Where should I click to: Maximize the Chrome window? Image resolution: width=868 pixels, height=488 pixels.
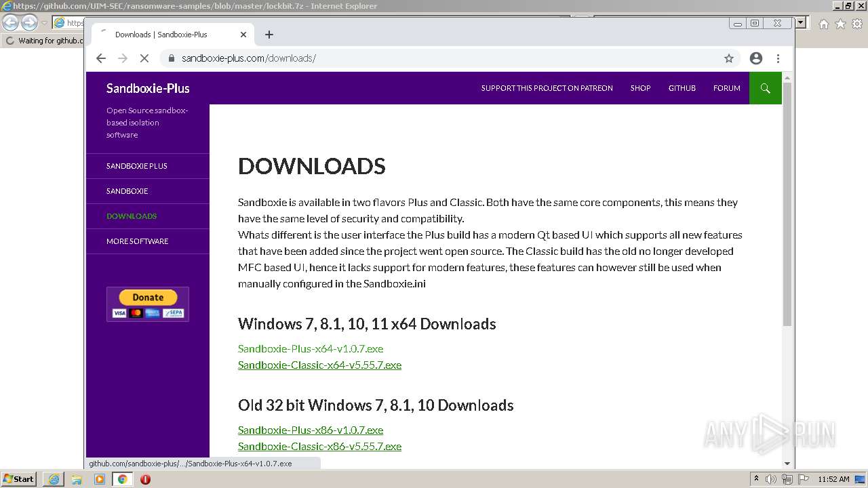(x=755, y=23)
